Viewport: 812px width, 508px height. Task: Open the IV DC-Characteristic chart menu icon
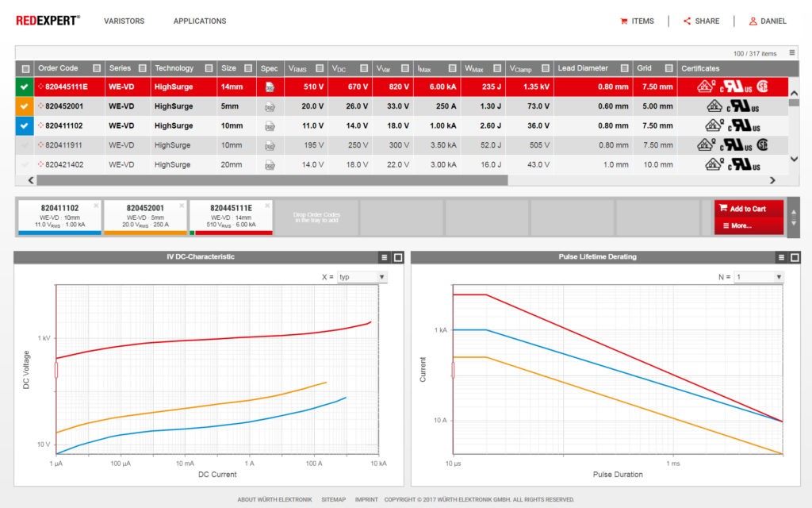point(383,256)
